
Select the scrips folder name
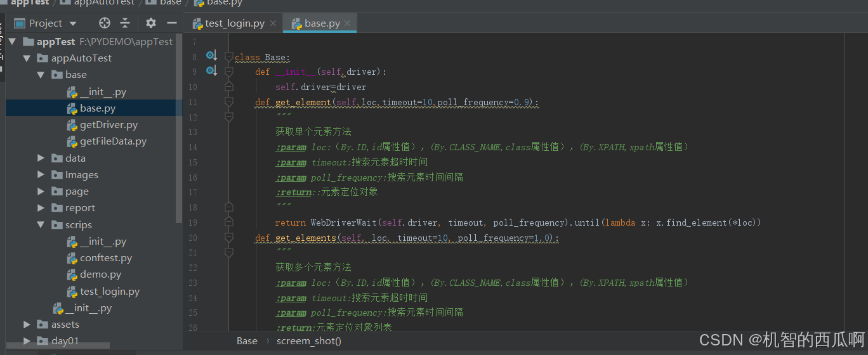[79, 224]
